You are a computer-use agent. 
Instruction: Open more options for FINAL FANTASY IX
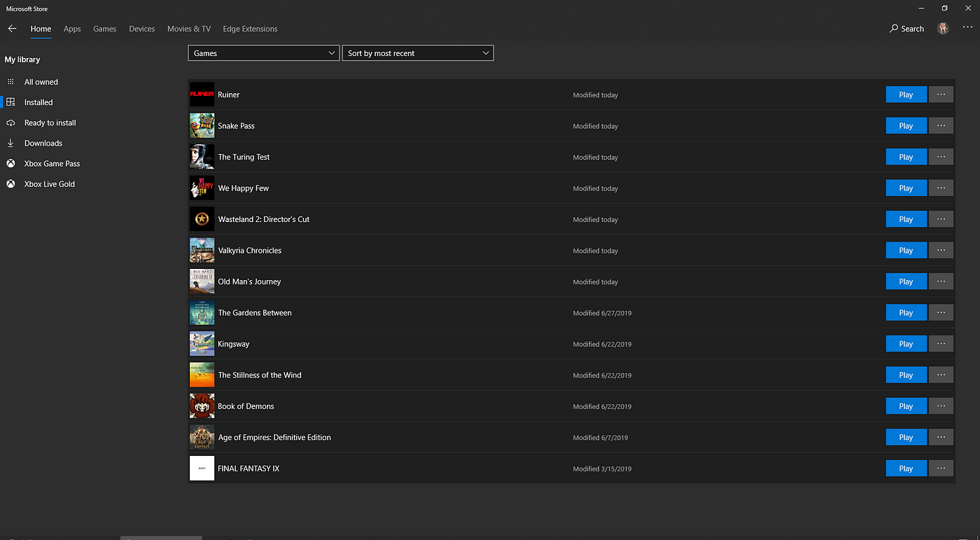[x=941, y=468]
